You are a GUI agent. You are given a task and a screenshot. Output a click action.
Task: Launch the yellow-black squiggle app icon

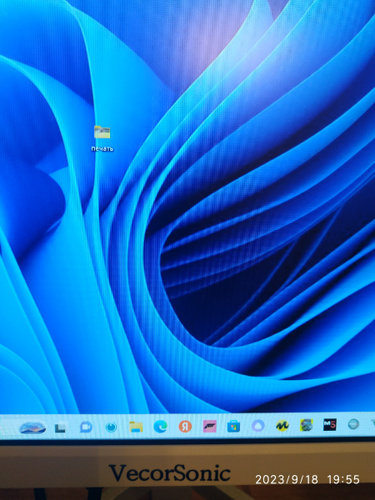[x=282, y=425]
